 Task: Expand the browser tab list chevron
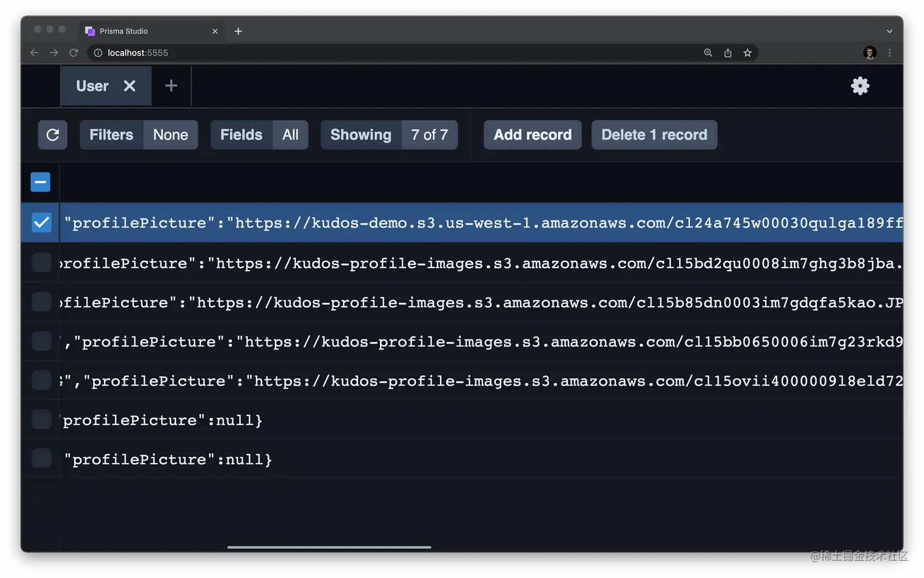[x=889, y=31]
